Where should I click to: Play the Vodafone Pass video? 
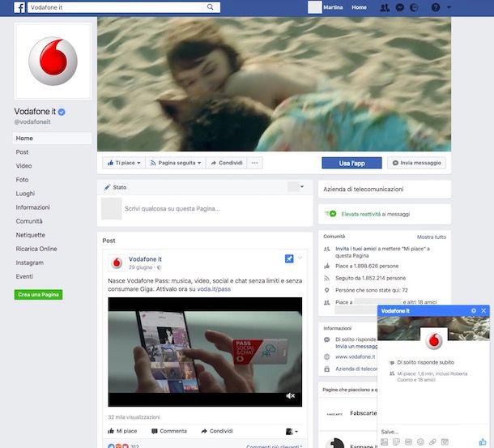[205, 352]
